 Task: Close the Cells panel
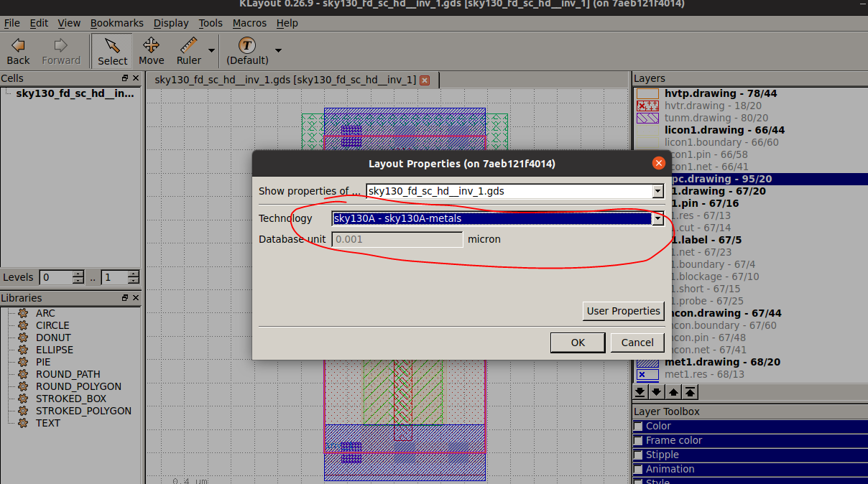pyautogui.click(x=136, y=78)
